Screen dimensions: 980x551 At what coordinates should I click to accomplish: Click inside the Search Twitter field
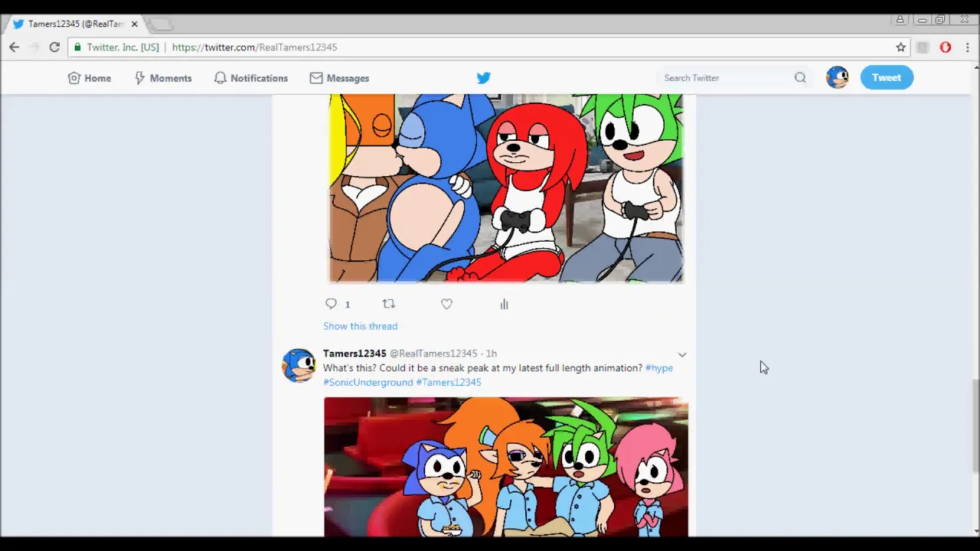[720, 77]
